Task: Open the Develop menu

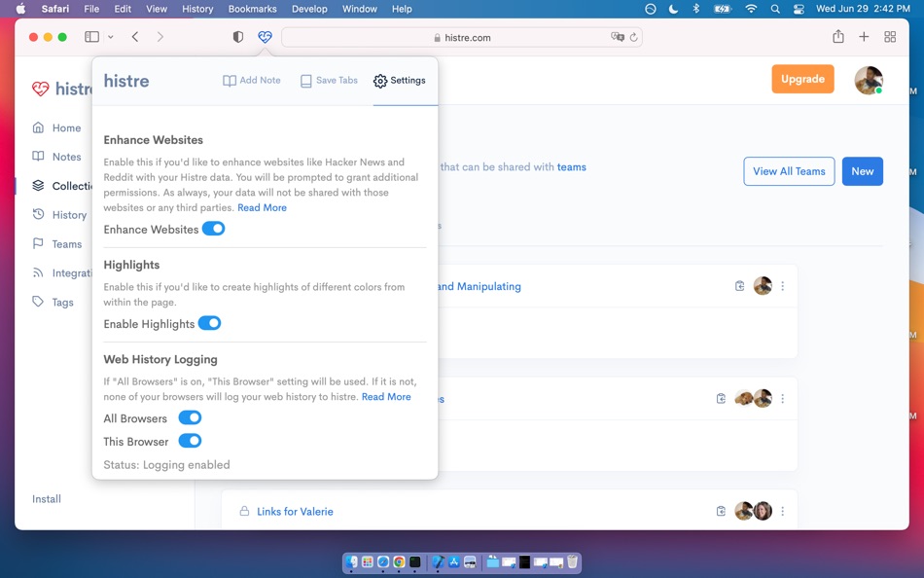Action: click(309, 9)
